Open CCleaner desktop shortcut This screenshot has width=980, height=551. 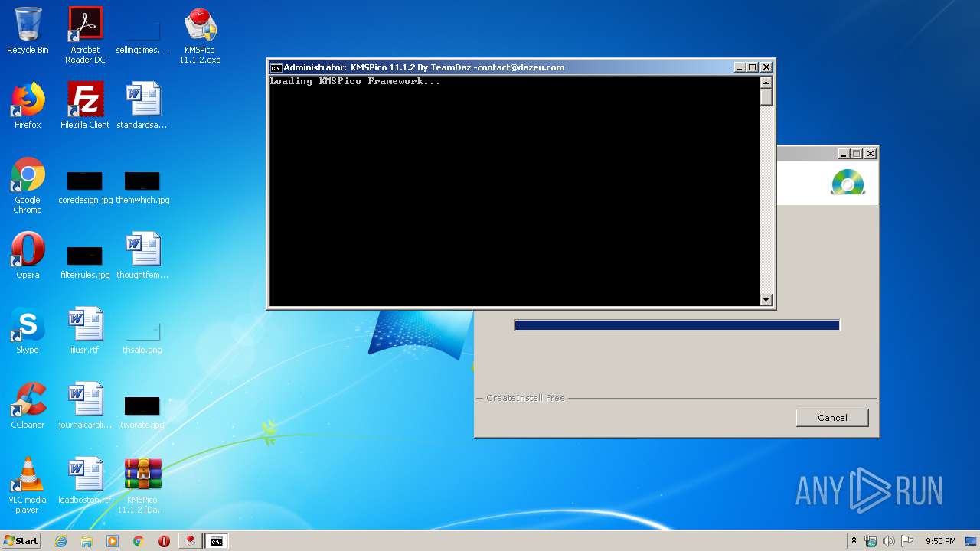pyautogui.click(x=28, y=406)
